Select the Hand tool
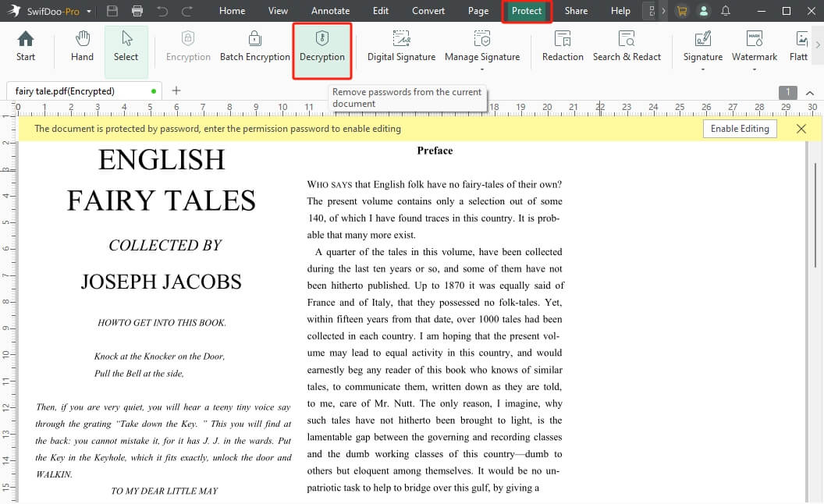824x504 pixels. point(81,48)
